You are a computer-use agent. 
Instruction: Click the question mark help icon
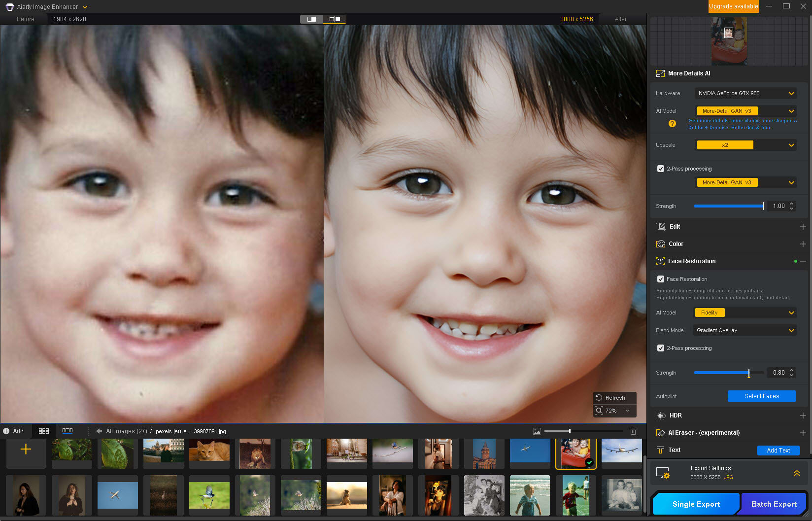coord(672,124)
